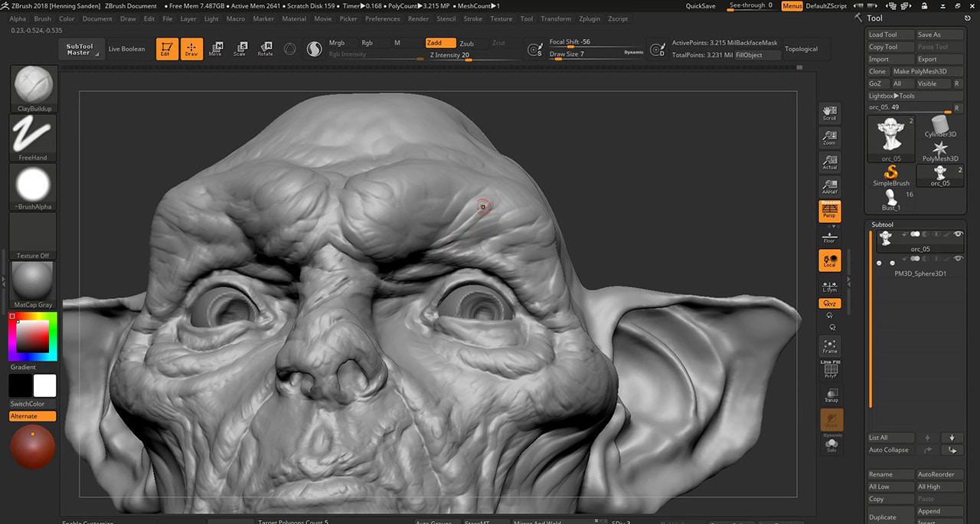Select the Scale transform tool
Screen dimensions: 980x524
pyautogui.click(x=240, y=49)
